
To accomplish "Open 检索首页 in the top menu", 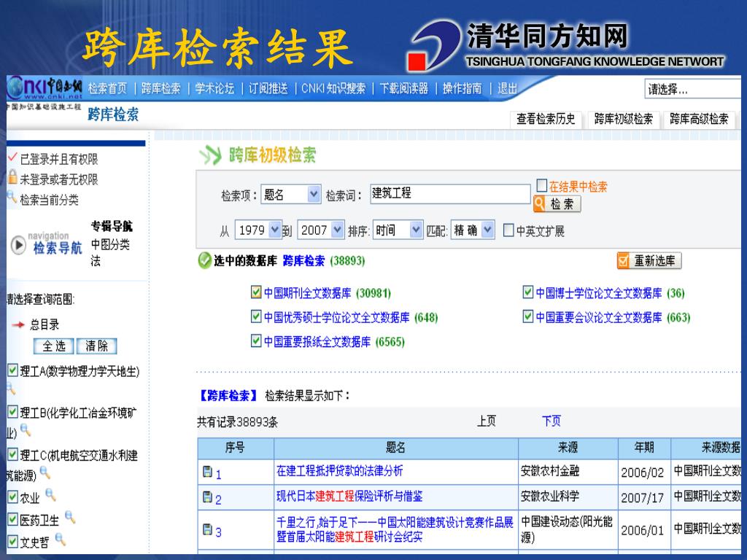I will click(x=108, y=88).
